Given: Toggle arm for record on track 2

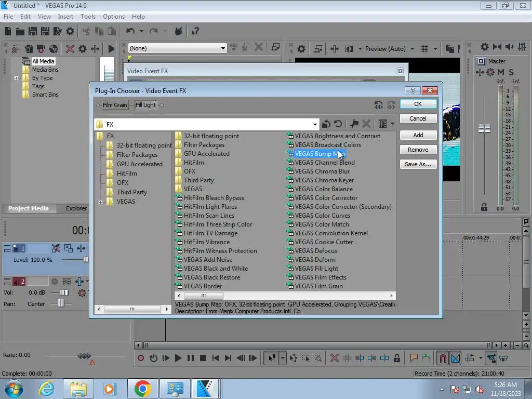Looking at the screenshot, I should pyautogui.click(x=54, y=281).
